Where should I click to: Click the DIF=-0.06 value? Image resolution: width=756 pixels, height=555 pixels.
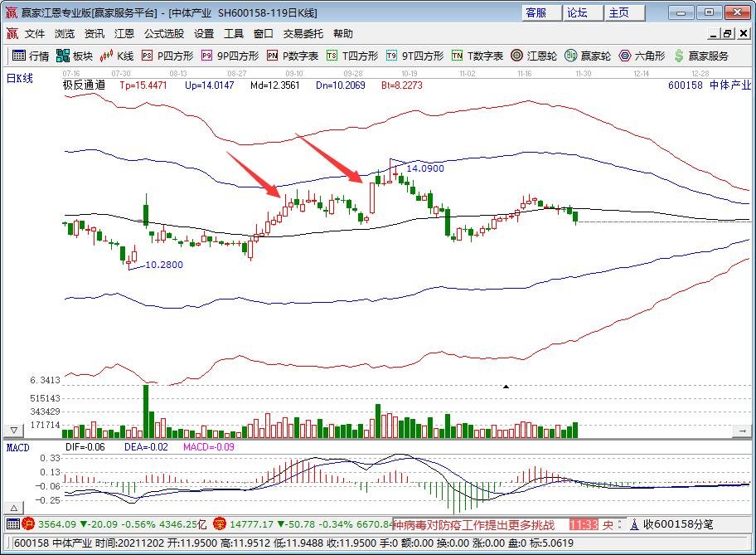pos(85,447)
